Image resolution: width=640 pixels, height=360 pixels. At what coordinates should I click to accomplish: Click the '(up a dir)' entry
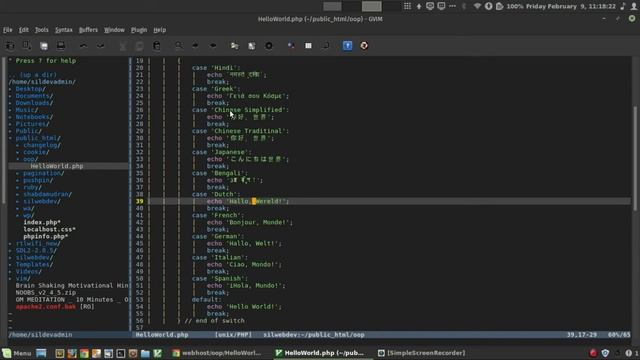pos(38,75)
